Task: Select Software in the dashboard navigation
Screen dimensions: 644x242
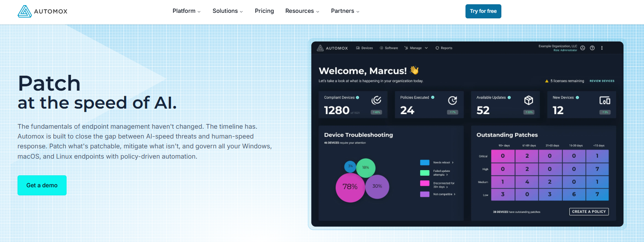Action: point(389,48)
